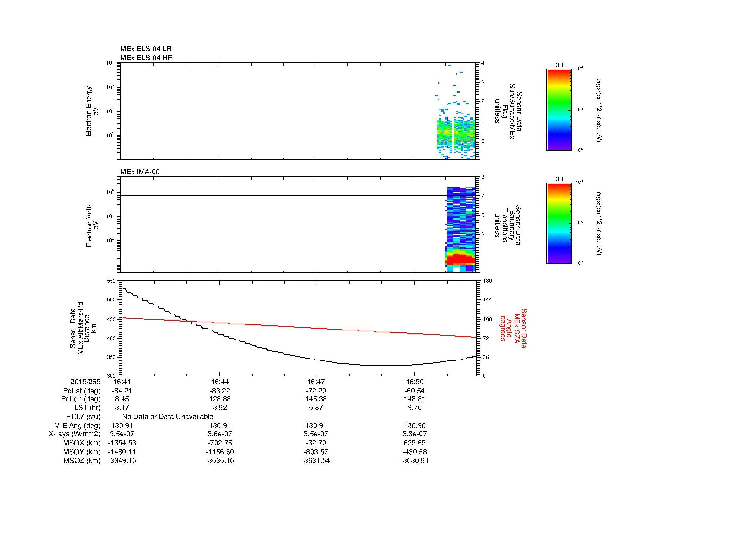Click the time tick label '16:50'
This screenshot has height=534, width=756.
click(415, 382)
